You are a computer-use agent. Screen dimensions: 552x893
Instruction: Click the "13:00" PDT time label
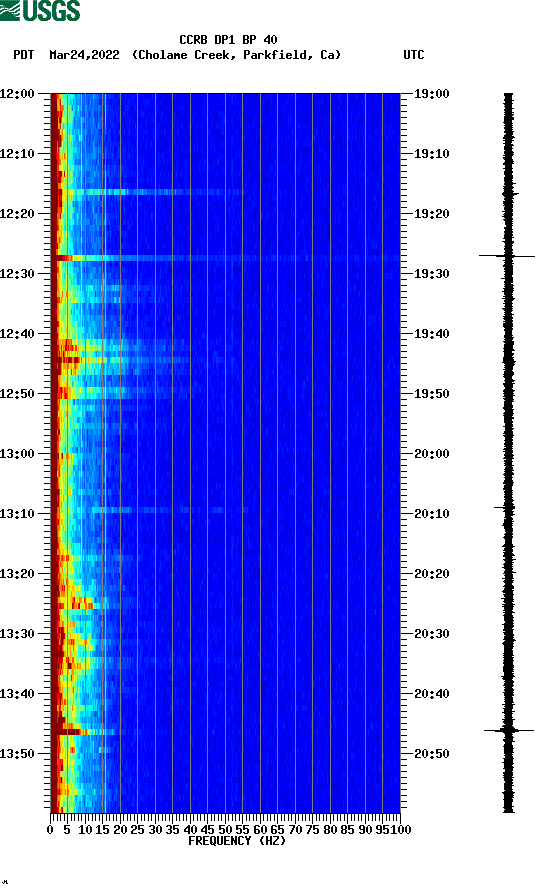17,454
